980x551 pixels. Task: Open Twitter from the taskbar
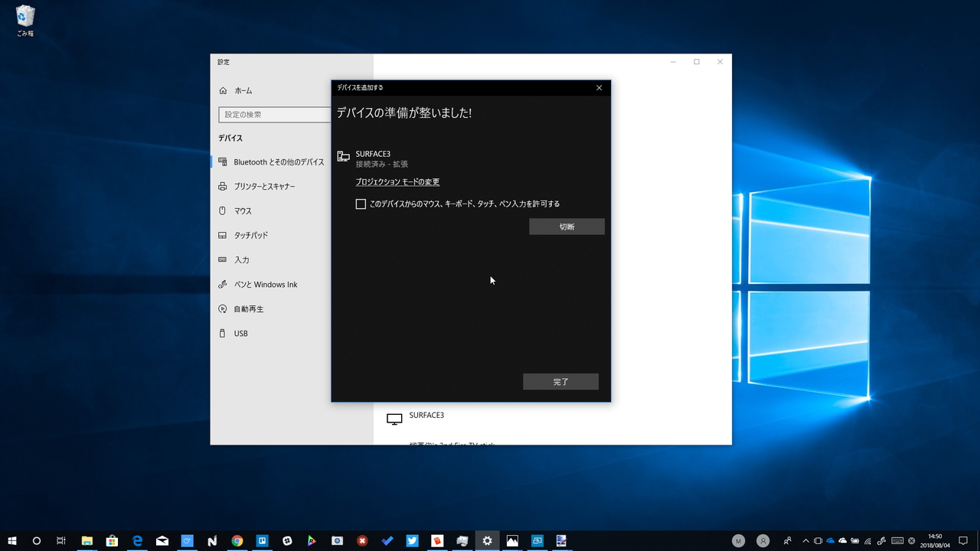pyautogui.click(x=412, y=541)
